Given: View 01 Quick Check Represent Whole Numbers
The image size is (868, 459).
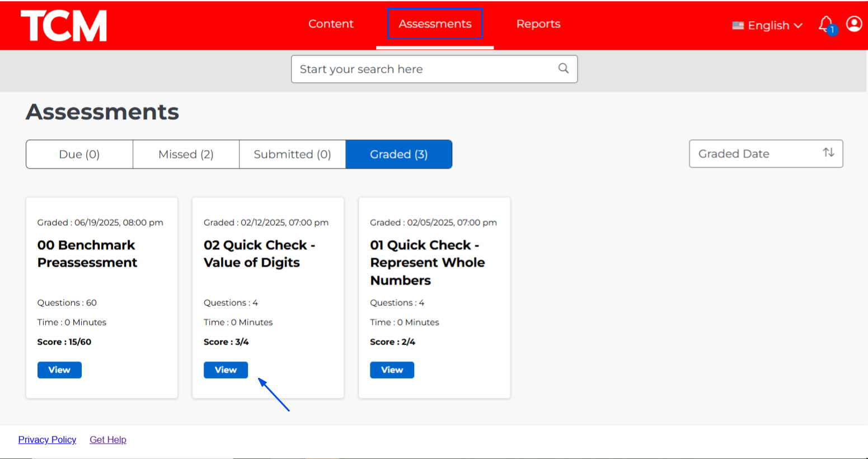Looking at the screenshot, I should point(392,370).
